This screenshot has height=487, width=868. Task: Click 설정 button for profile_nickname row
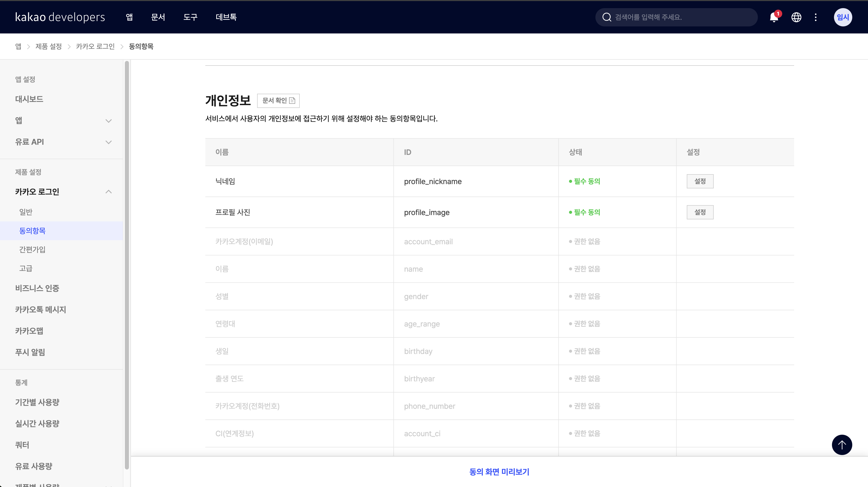coord(700,181)
